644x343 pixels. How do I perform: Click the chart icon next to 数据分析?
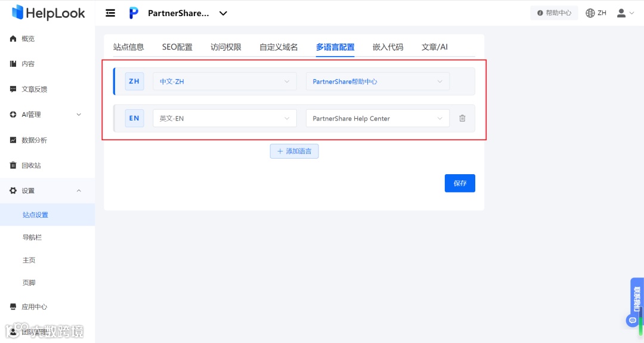click(13, 140)
